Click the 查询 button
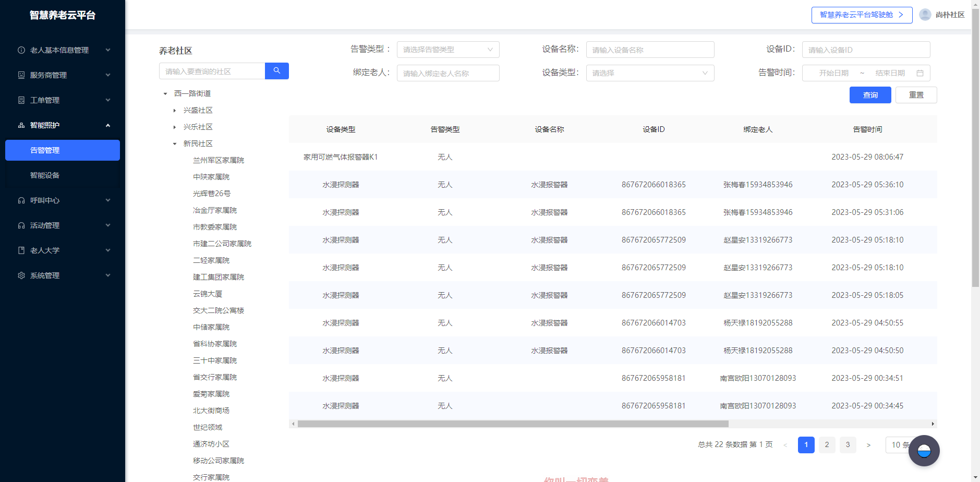 pyautogui.click(x=870, y=95)
